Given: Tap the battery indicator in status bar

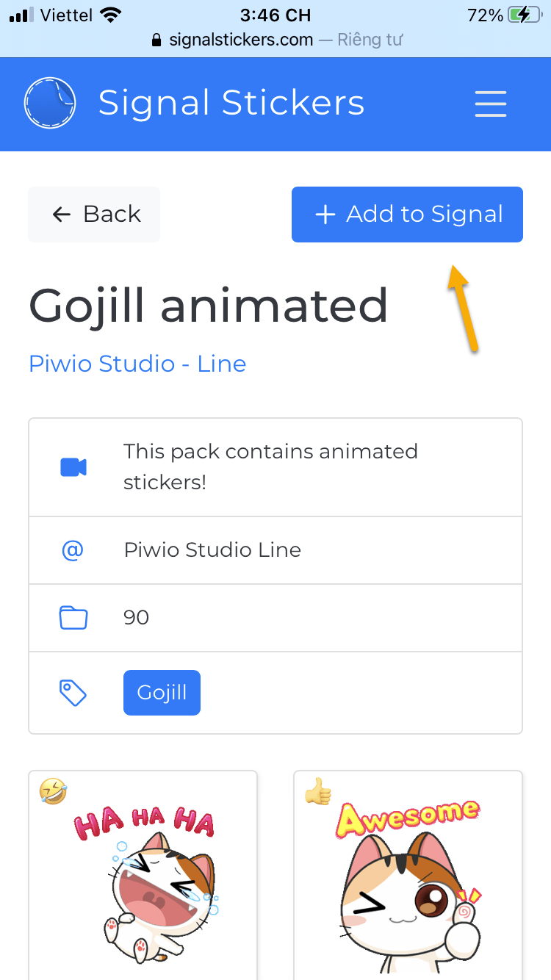Looking at the screenshot, I should point(528,15).
